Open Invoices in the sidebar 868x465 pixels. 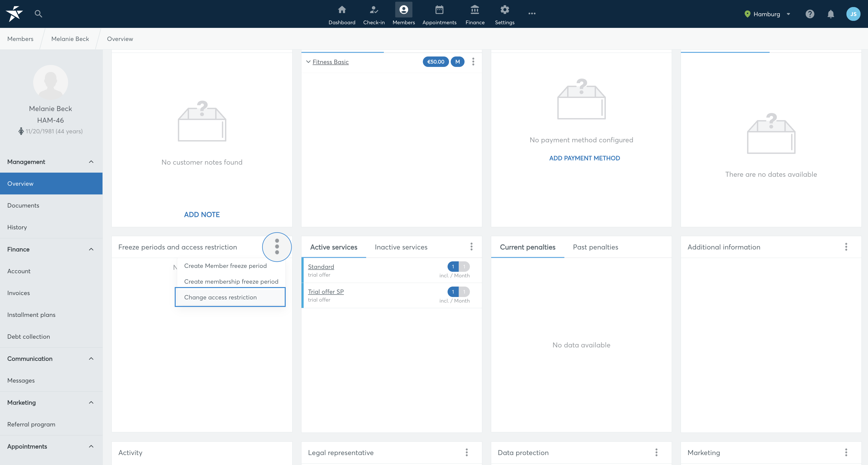51,293
